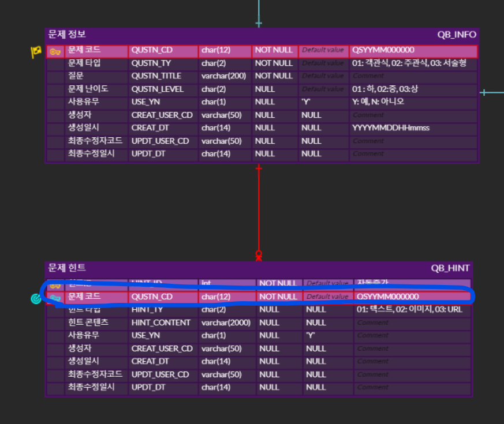Click the red connector anchor below QB_INFO
Screen dimensions: 504x424
[259, 168]
